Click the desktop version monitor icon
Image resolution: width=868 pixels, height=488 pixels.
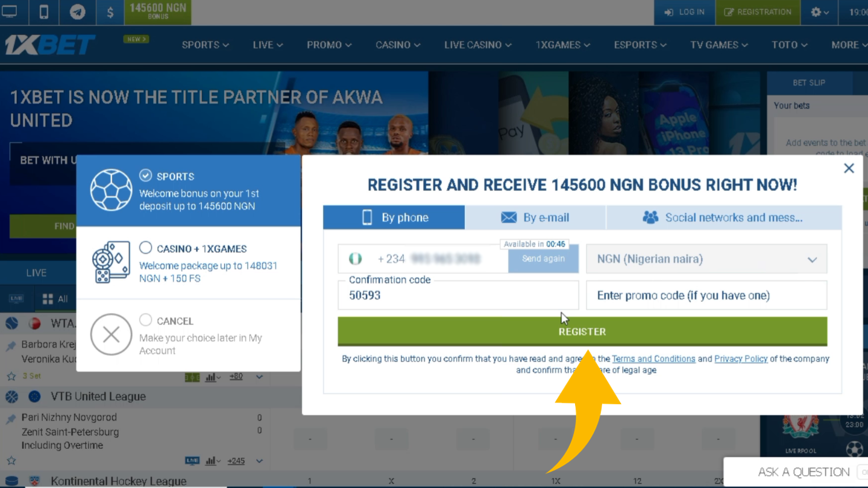[x=10, y=12]
